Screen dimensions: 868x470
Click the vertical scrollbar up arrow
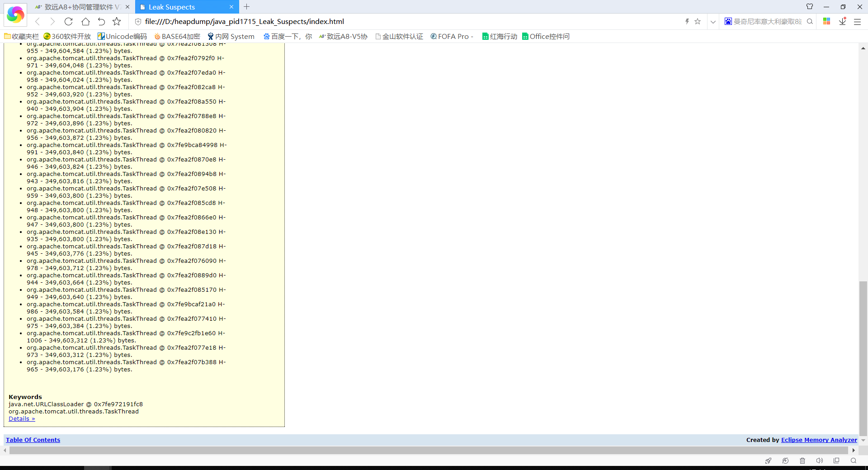863,47
